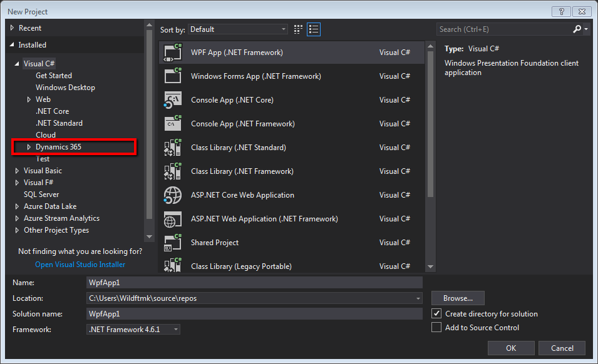Image resolution: width=598 pixels, height=364 pixels.
Task: Open the dialog help question mark button
Action: (x=562, y=11)
